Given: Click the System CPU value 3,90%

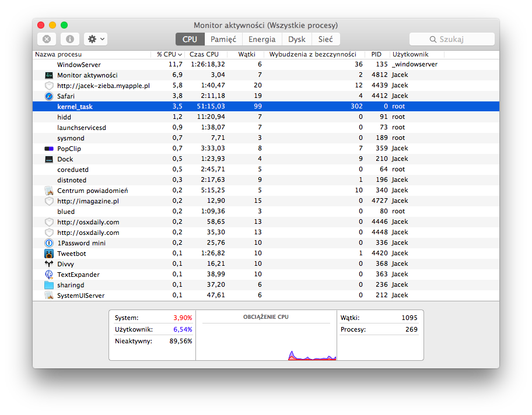Looking at the screenshot, I should pyautogui.click(x=183, y=318).
